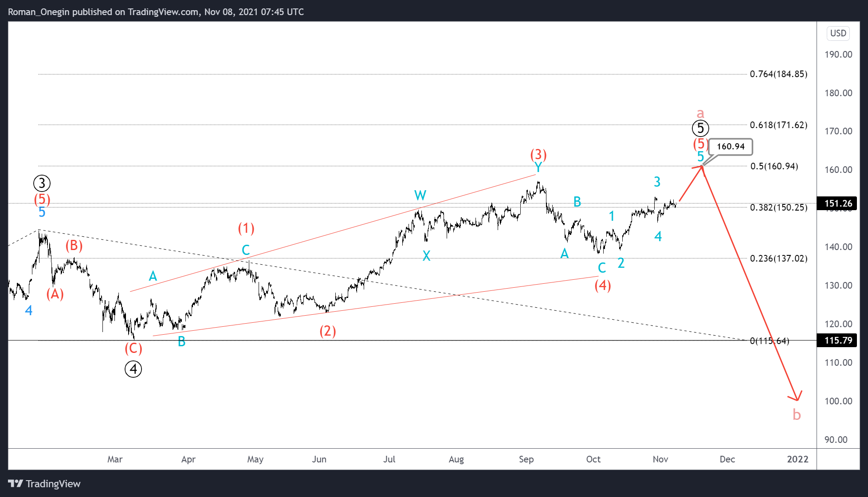Click the circled 5 wave label
868x497 pixels.
tap(700, 129)
